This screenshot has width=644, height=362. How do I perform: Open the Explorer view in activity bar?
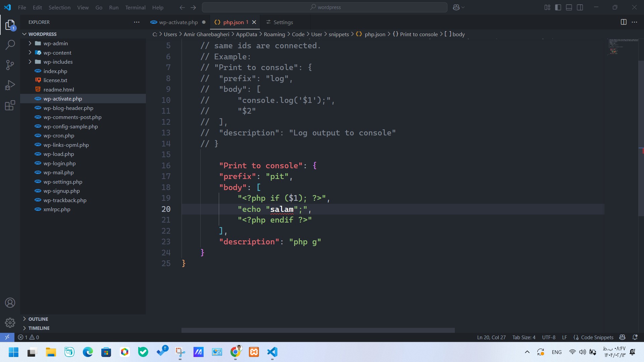(x=10, y=25)
